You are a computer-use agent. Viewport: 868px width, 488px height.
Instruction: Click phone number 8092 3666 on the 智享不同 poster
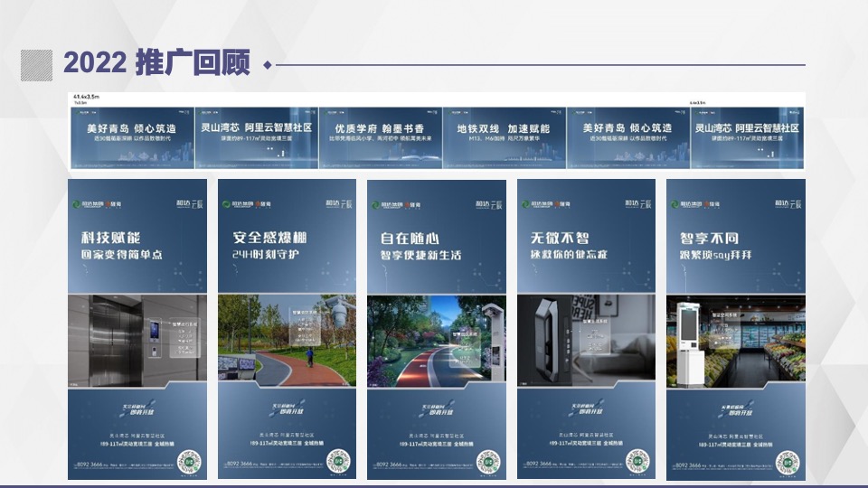[687, 466]
